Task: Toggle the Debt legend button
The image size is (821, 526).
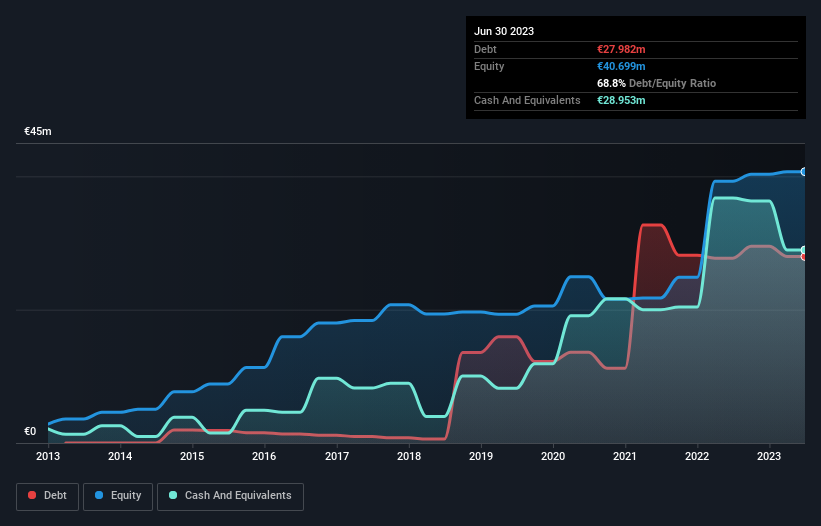Action: point(48,496)
